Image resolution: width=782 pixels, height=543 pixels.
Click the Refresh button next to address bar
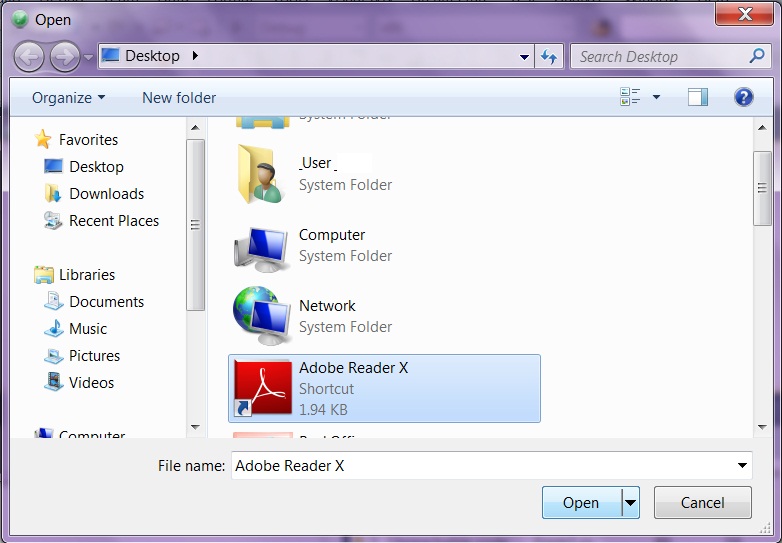coord(549,57)
